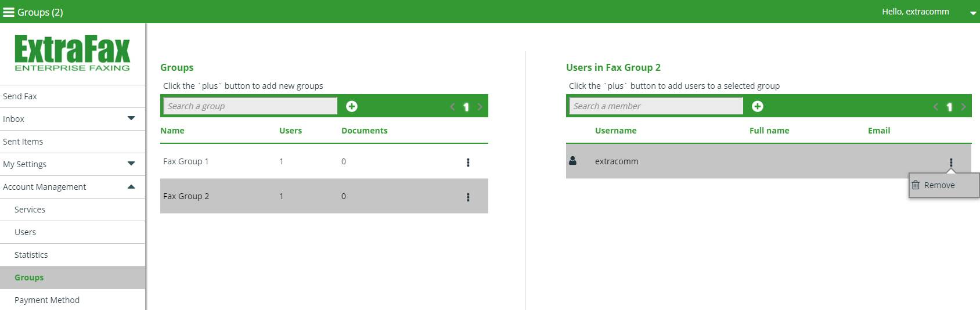Click plus icon to add new group
980x310 pixels.
[352, 106]
